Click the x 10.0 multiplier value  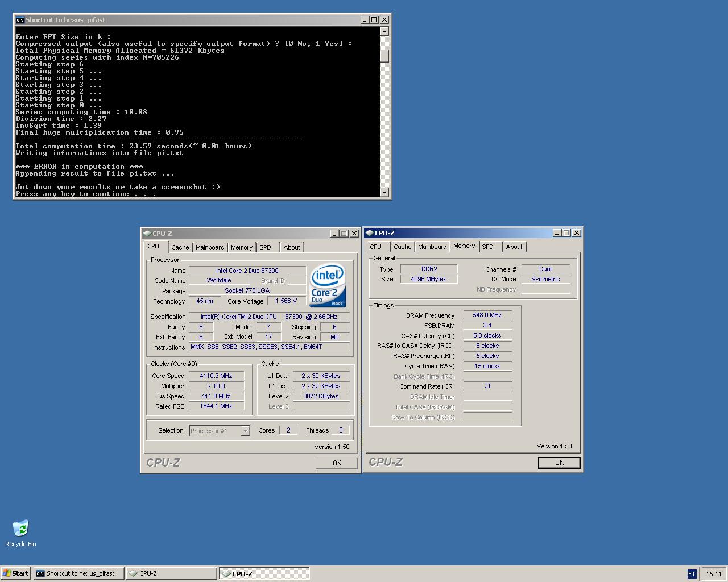pyautogui.click(x=216, y=386)
